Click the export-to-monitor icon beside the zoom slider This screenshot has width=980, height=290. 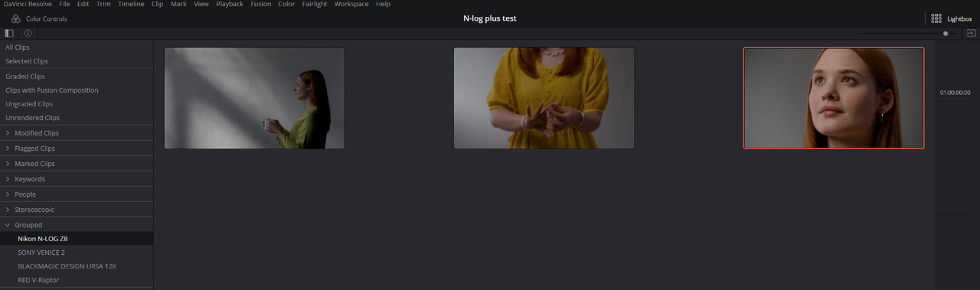pos(971,34)
